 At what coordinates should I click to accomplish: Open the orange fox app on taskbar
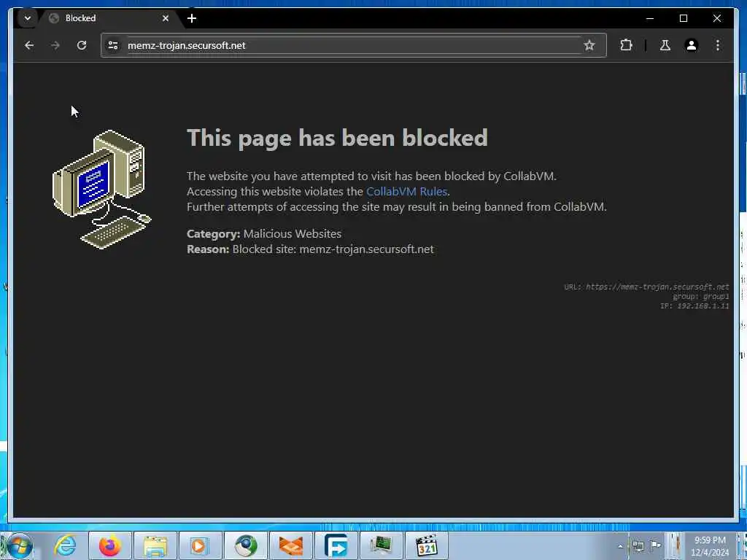(x=290, y=545)
